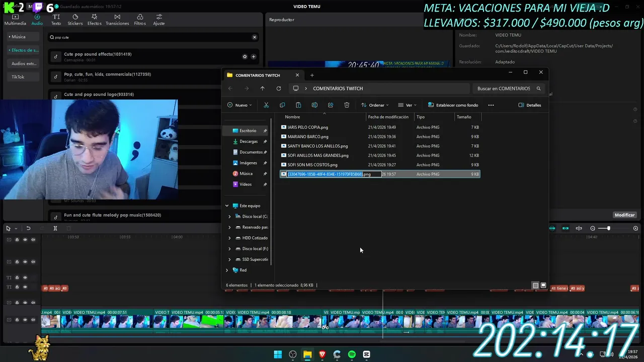
Task: Preview the Cute and pop sound logo track
Action: coord(56,97)
